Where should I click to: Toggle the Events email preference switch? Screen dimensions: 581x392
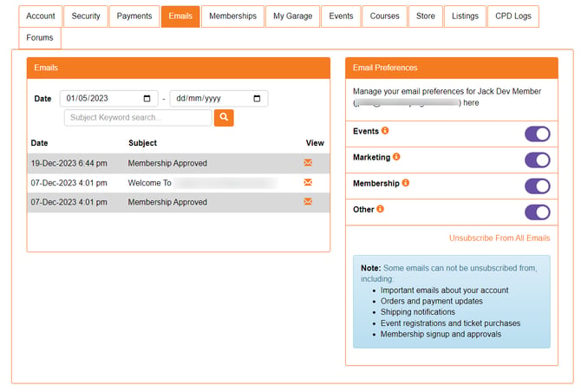click(538, 134)
